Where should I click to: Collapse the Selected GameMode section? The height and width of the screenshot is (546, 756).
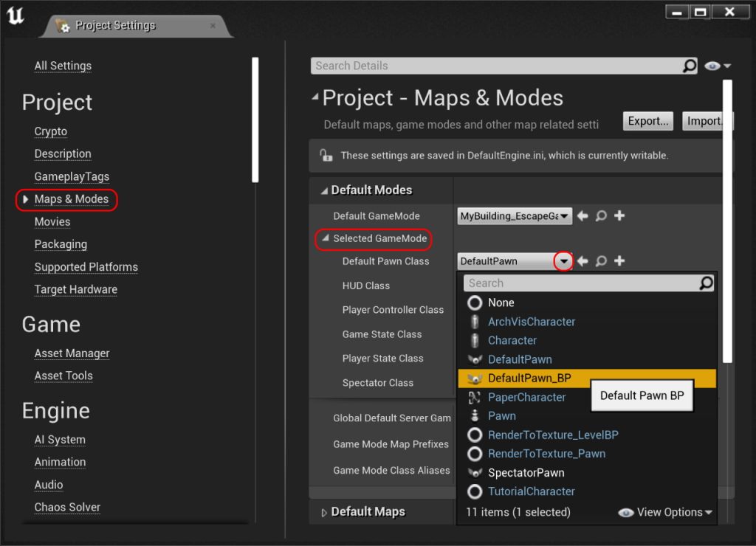coord(326,238)
